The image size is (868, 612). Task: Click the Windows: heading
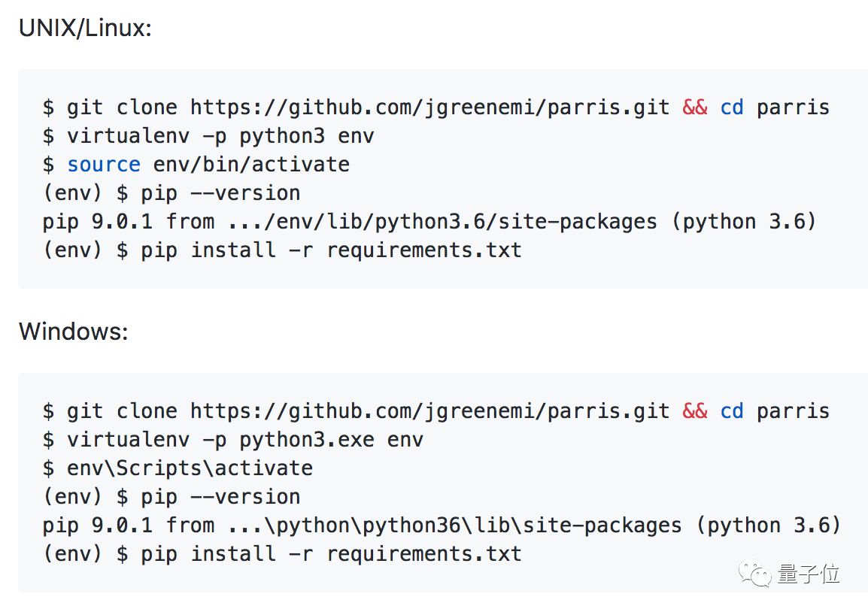pos(73,332)
